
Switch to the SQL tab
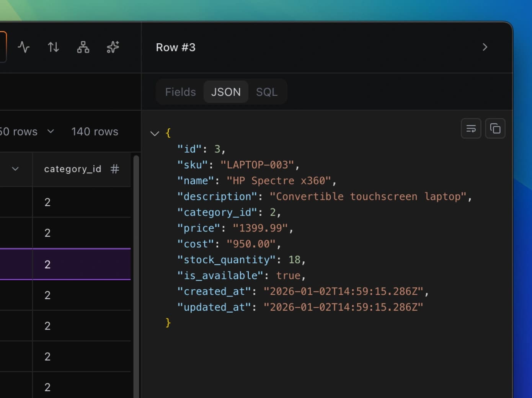pyautogui.click(x=267, y=92)
